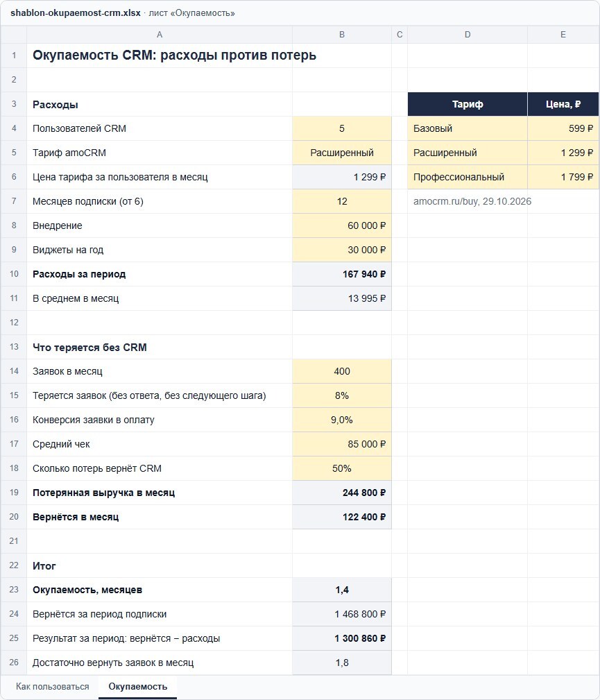Viewport: 600px width, 700px height.
Task: Click the «Тариф» table header cell
Action: (x=468, y=105)
